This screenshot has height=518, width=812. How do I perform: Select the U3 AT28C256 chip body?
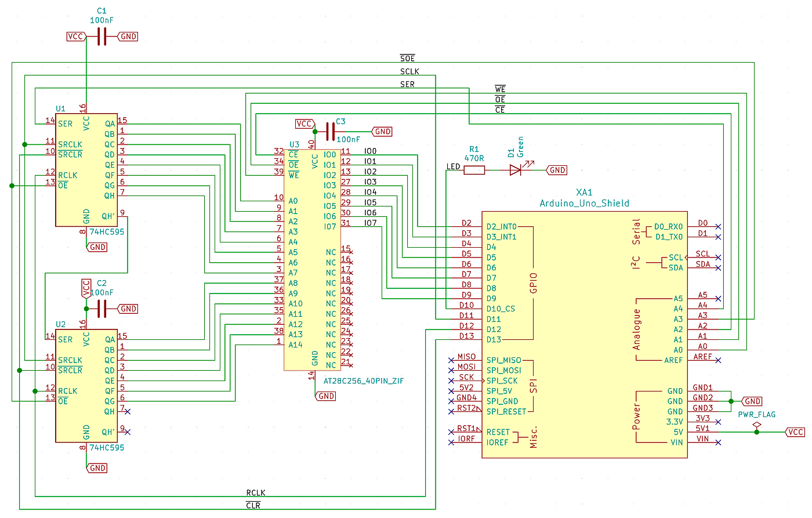pos(311,260)
